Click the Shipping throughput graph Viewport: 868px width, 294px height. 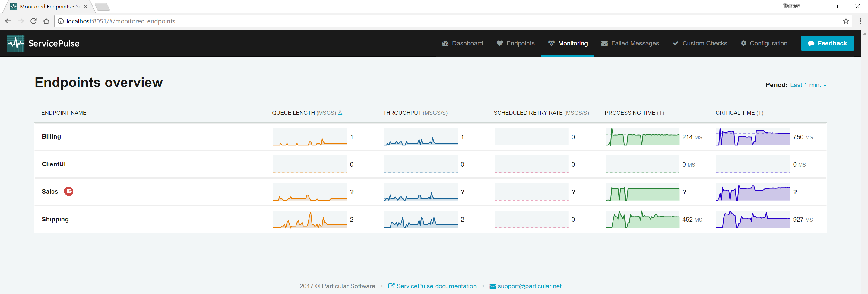(420, 219)
